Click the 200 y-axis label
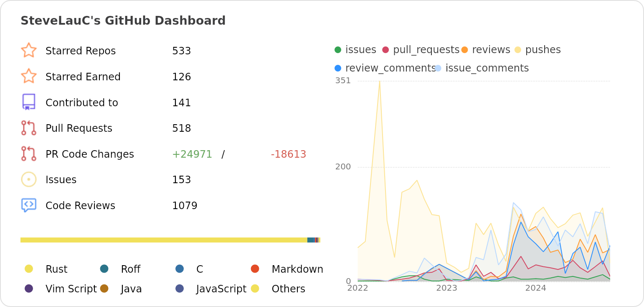 (x=343, y=166)
